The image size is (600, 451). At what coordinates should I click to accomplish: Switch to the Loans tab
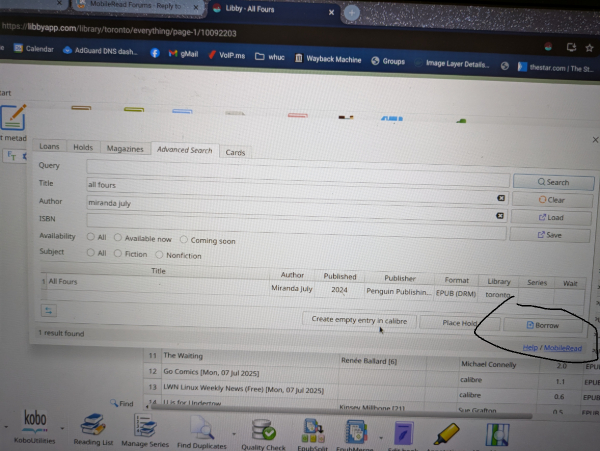pyautogui.click(x=49, y=146)
